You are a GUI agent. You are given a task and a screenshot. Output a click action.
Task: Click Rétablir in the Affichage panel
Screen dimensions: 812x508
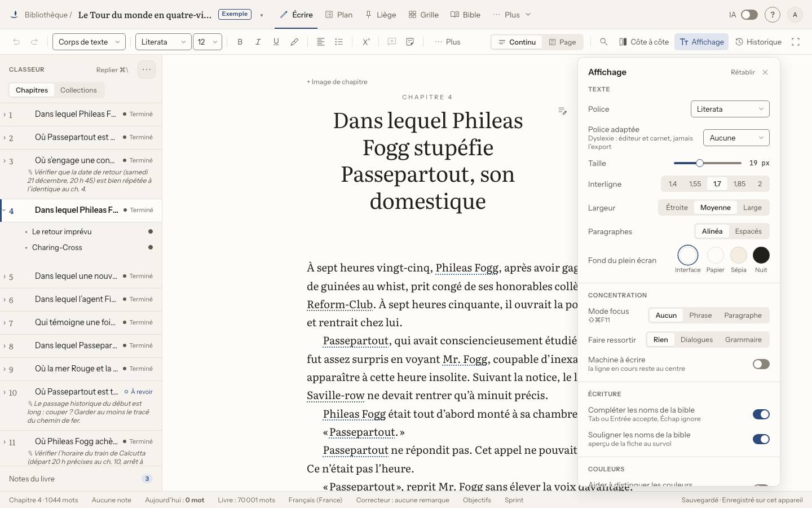point(743,72)
